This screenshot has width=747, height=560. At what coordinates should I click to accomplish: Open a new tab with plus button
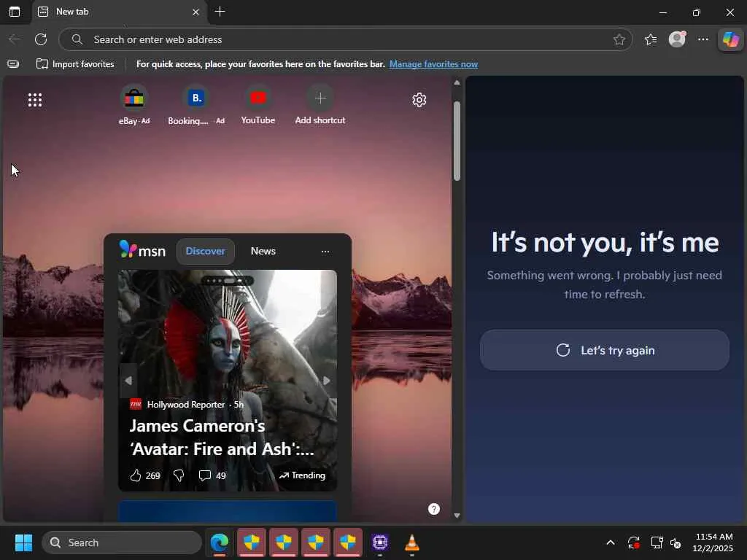(220, 12)
